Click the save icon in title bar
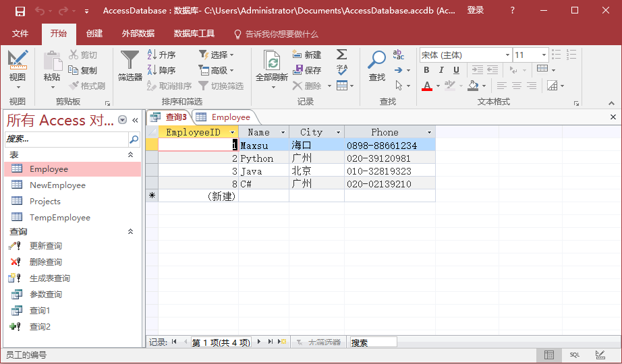The height and width of the screenshot is (364, 622). [20, 11]
